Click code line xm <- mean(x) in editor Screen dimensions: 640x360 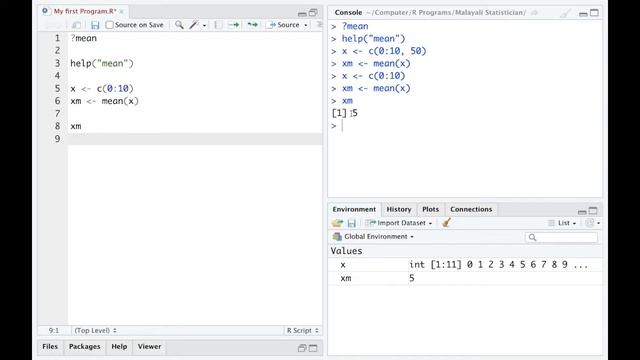(104, 101)
